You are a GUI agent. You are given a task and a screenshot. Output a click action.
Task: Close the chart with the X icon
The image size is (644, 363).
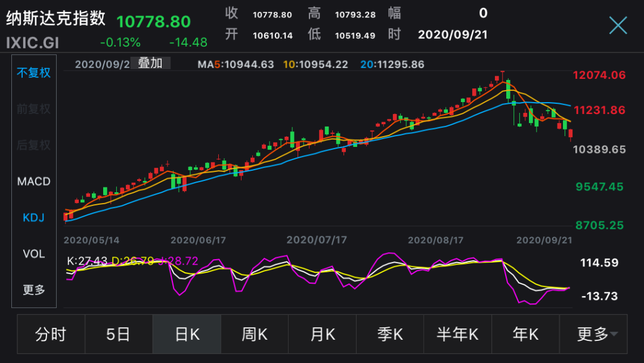tap(618, 26)
